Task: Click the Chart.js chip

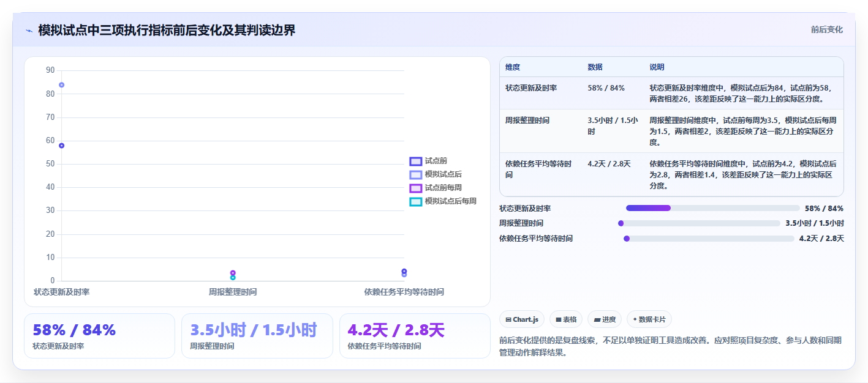Action: point(522,319)
